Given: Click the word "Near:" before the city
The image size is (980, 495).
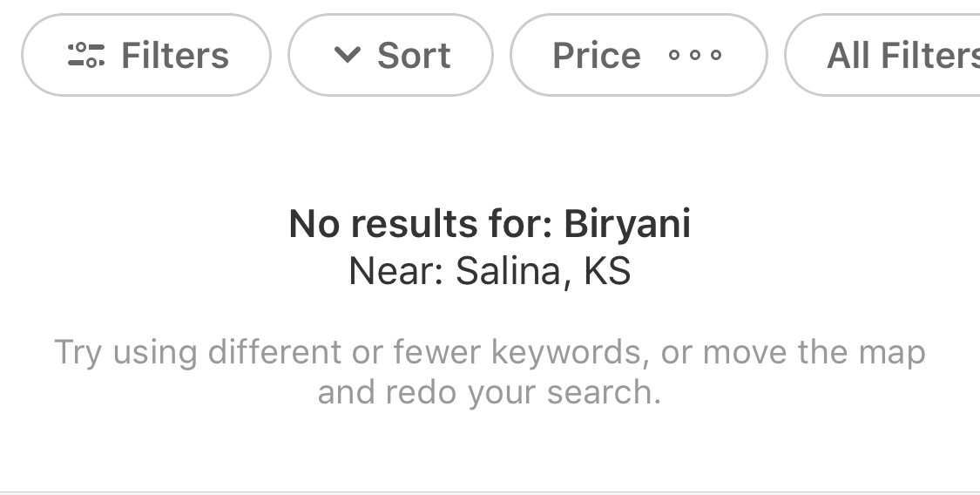Looking at the screenshot, I should (x=396, y=271).
